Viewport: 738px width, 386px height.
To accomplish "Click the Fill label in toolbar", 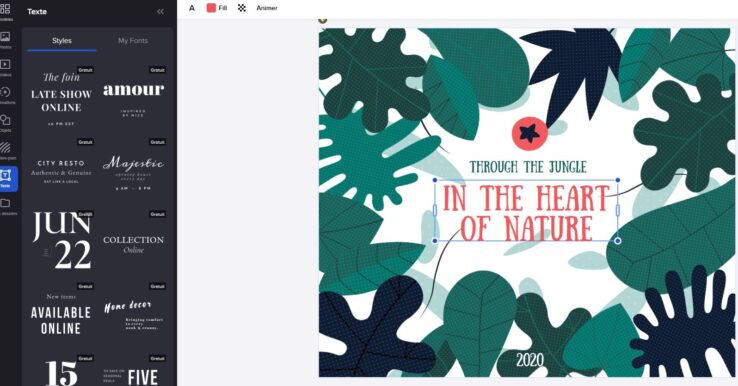I will (223, 8).
